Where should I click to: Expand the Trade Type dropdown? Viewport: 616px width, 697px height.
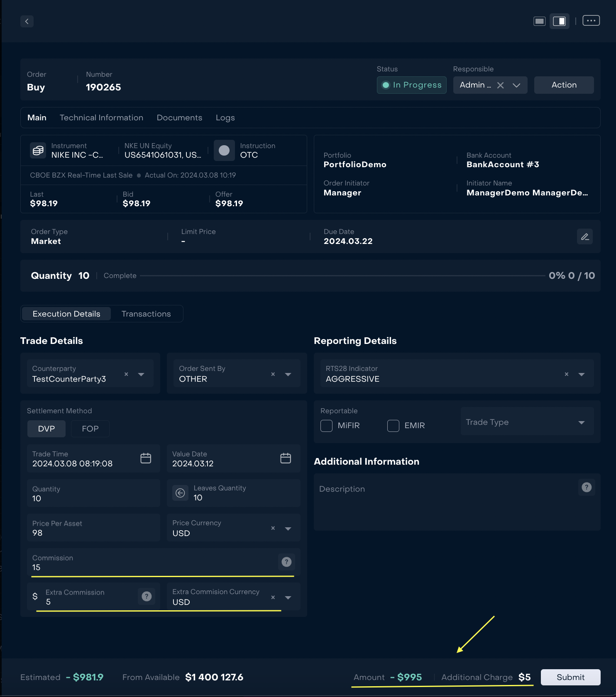[581, 422]
